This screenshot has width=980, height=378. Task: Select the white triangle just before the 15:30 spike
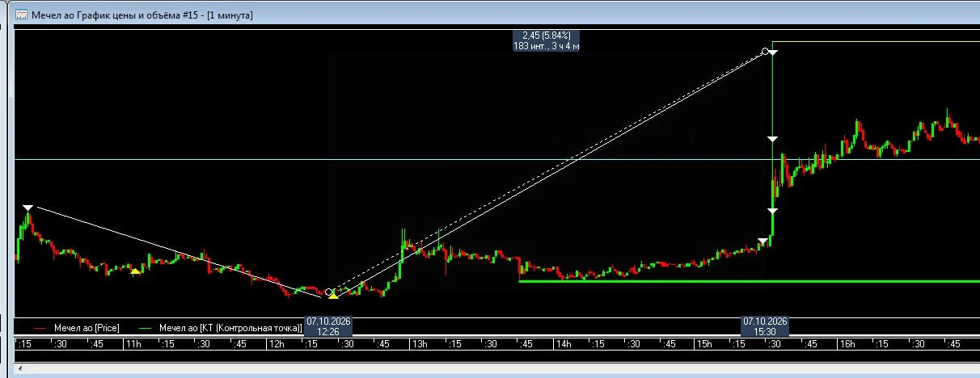pos(762,241)
